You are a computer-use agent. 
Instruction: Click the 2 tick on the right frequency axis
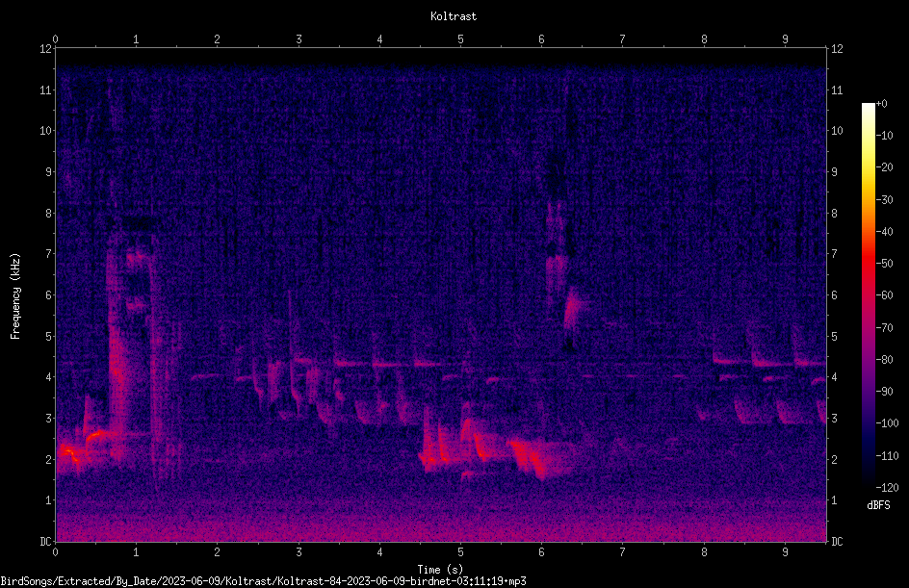tap(834, 459)
